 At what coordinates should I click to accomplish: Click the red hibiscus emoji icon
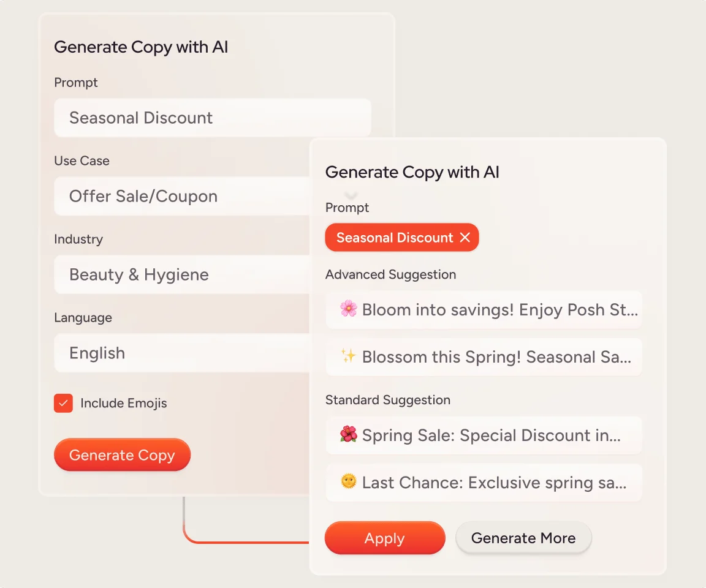point(349,434)
